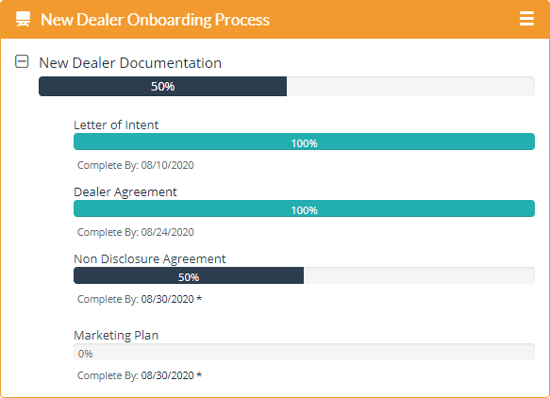Open the Non Disclosure Agreement task
Screen dimensions: 550x398
click(150, 259)
